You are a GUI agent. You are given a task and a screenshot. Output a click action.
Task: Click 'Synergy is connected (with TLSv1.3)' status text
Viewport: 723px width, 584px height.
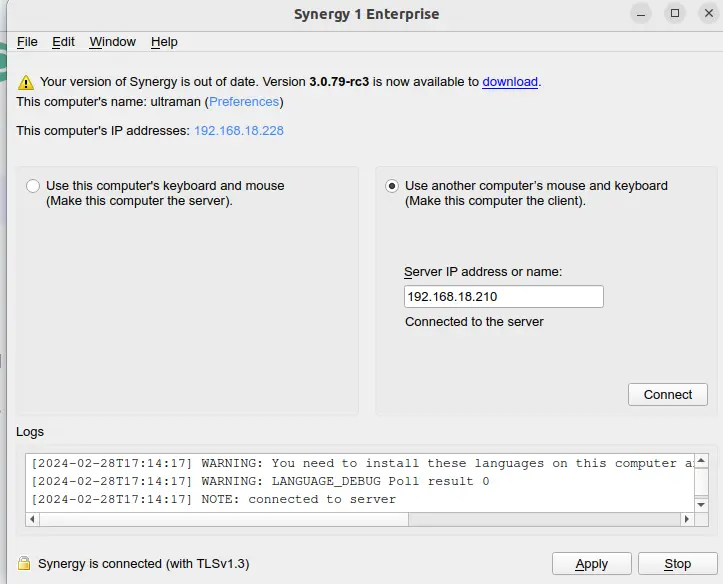143,564
